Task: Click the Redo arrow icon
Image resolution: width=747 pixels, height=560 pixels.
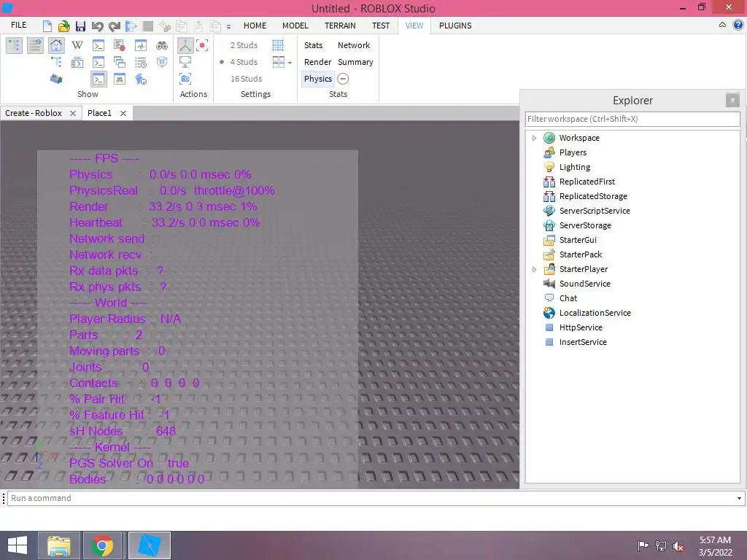Action: tap(115, 26)
